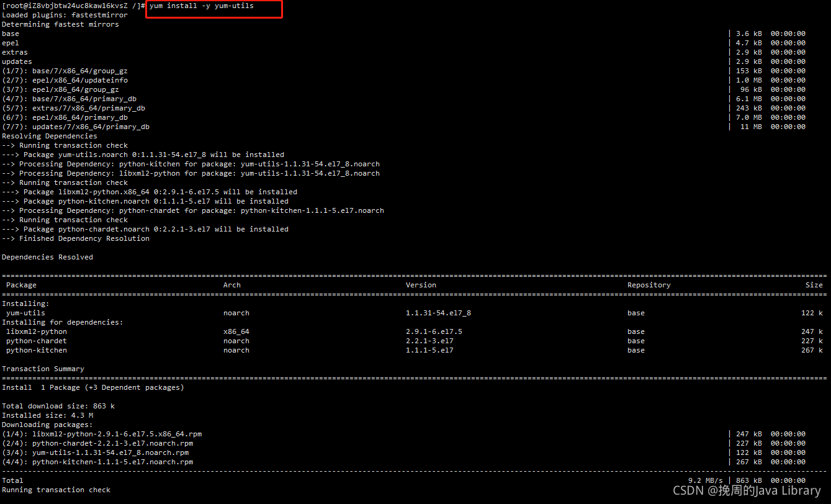This screenshot has height=504, width=831.
Task: Click '(4/4): python-kitchen-1.1.1-5.el7.noarch.rpm' line
Action: (x=97, y=462)
